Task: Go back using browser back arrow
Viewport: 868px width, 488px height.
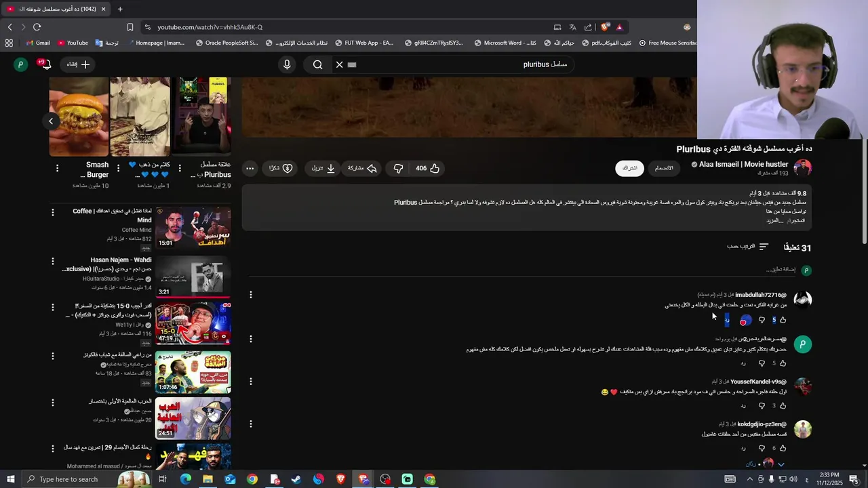Action: [x=9, y=27]
